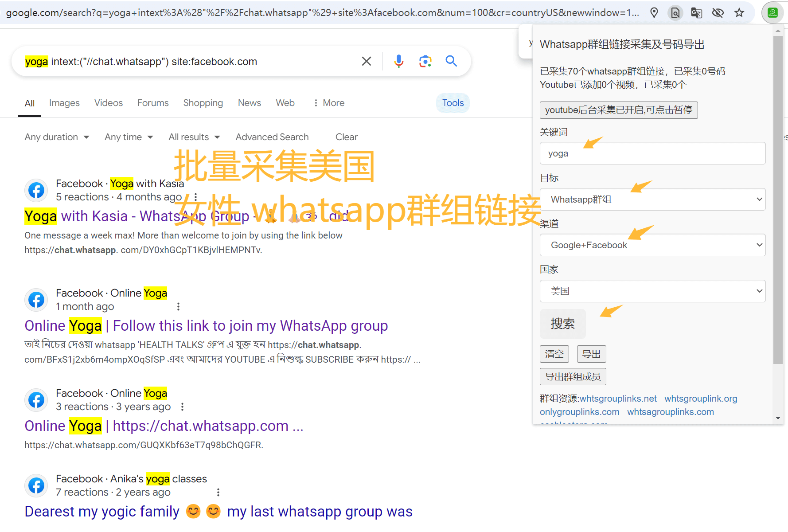Click Facebook favicon of Yoga with Kasia result
Image resolution: width=788 pixels, height=532 pixels.
click(36, 190)
